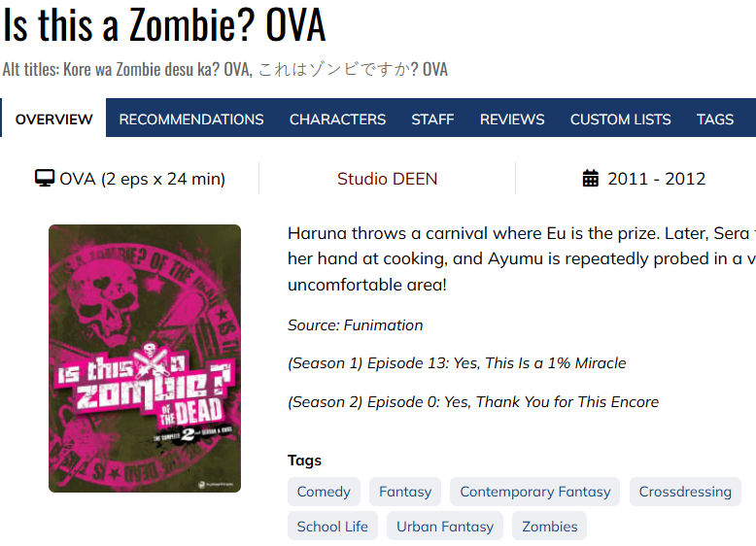Open the zombie cover art thumbnail
Viewport: 756px width, 546px height.
tap(145, 358)
